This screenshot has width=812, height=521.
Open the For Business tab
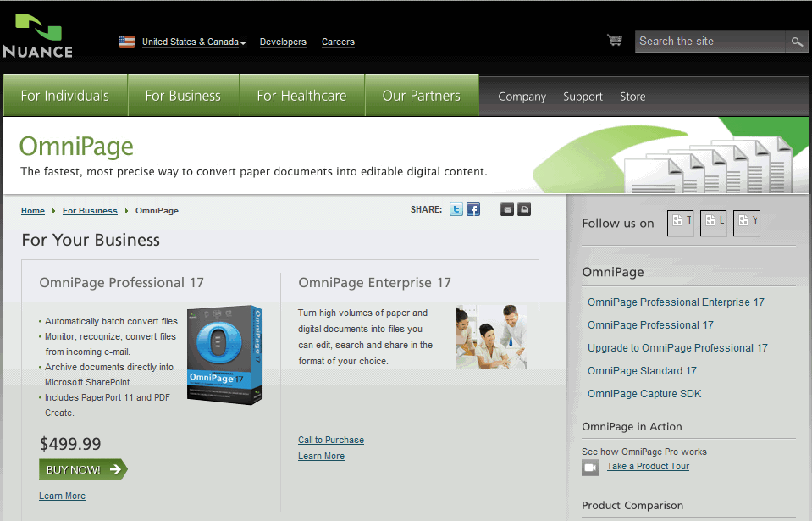184,96
